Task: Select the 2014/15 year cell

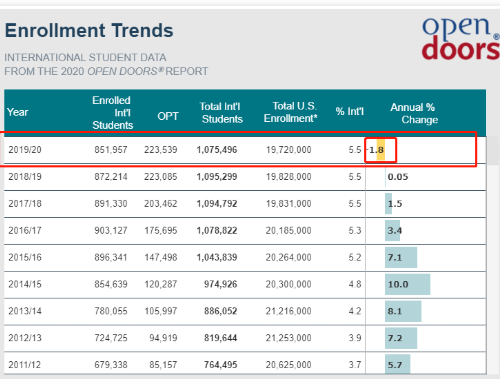Action: pyautogui.click(x=25, y=284)
